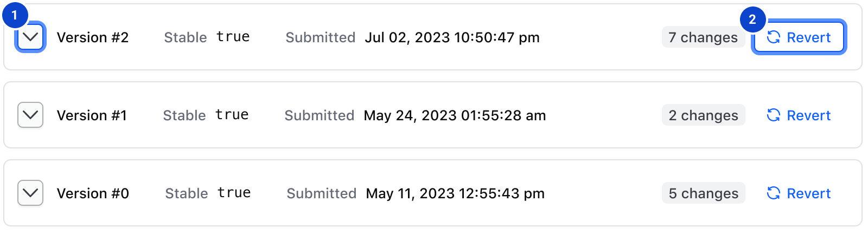This screenshot has width=868, height=234.
Task: Select the Version #1 title
Action: [92, 115]
